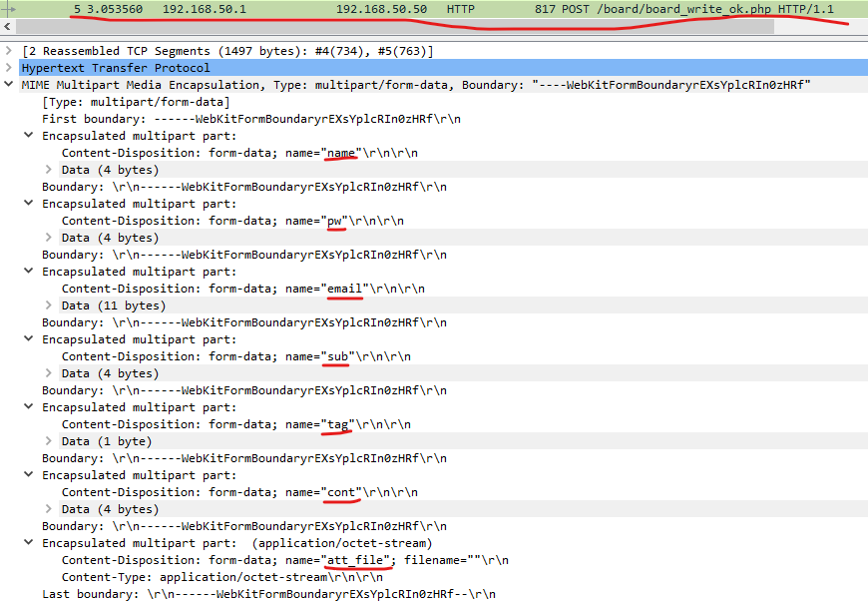Select Content-Type: application/octet-stream line
Screen dimensions: 868x604
click(x=221, y=577)
